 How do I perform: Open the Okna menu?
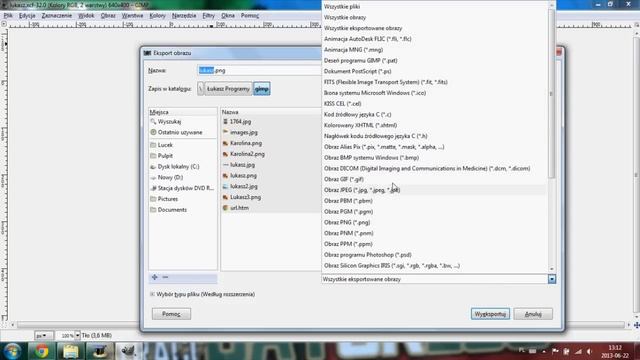228,16
